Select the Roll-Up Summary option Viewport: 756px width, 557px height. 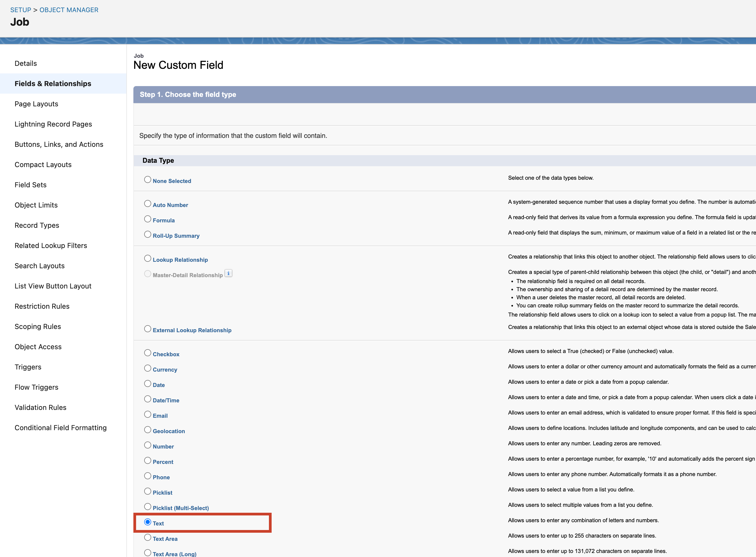(x=147, y=234)
